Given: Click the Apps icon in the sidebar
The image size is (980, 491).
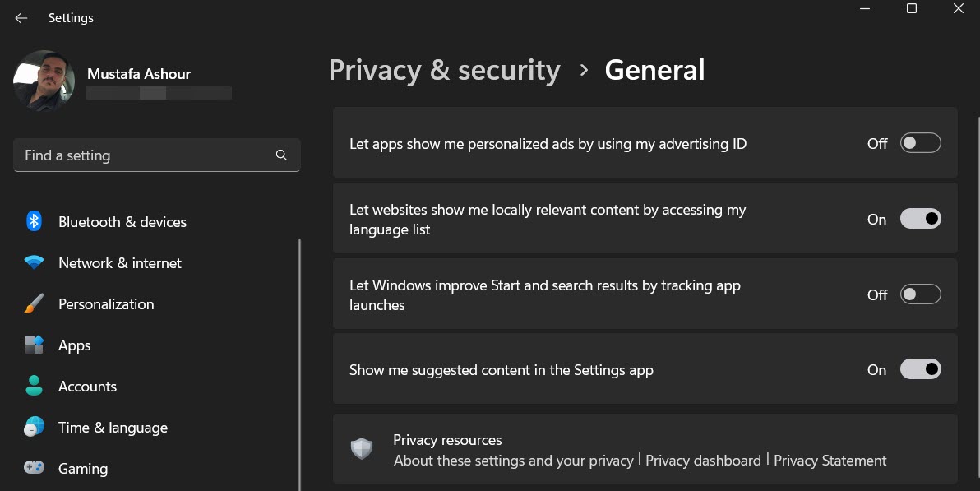Looking at the screenshot, I should (34, 345).
